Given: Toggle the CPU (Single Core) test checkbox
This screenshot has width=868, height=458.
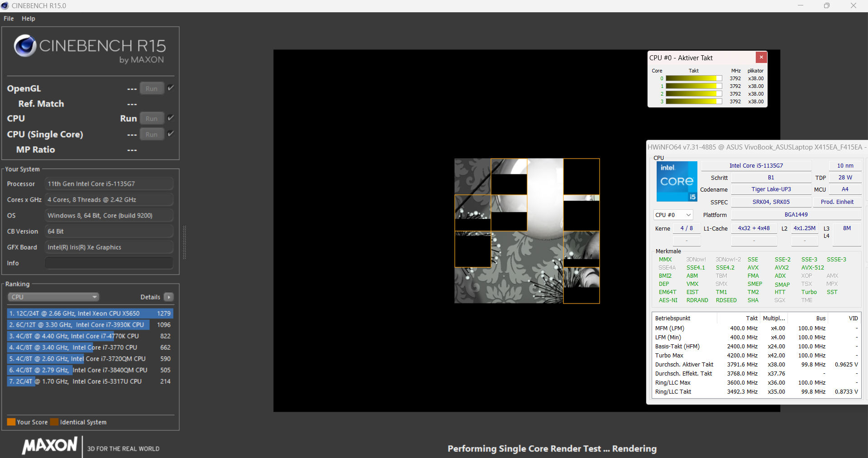Looking at the screenshot, I should point(171,134).
